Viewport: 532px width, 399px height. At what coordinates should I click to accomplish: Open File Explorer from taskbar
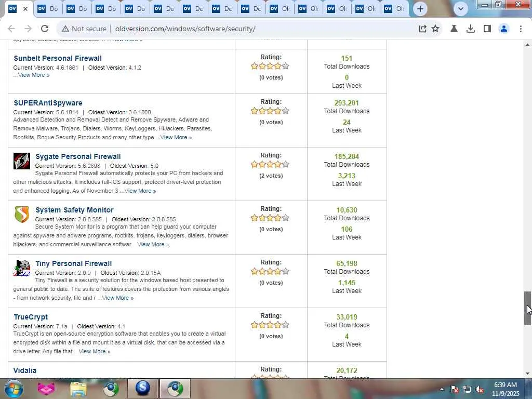[x=78, y=389]
